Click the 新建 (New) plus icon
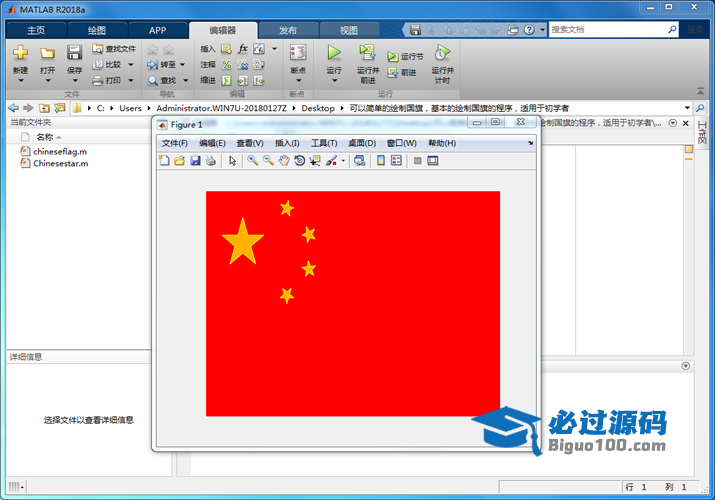 pyautogui.click(x=20, y=53)
